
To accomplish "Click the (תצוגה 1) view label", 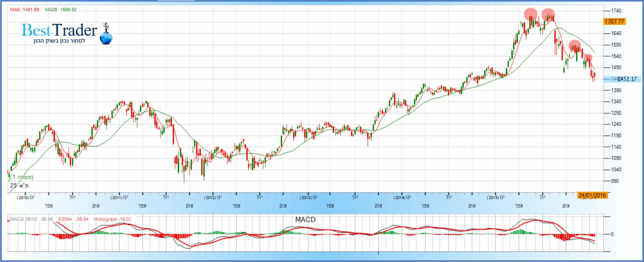I will (x=22, y=177).
